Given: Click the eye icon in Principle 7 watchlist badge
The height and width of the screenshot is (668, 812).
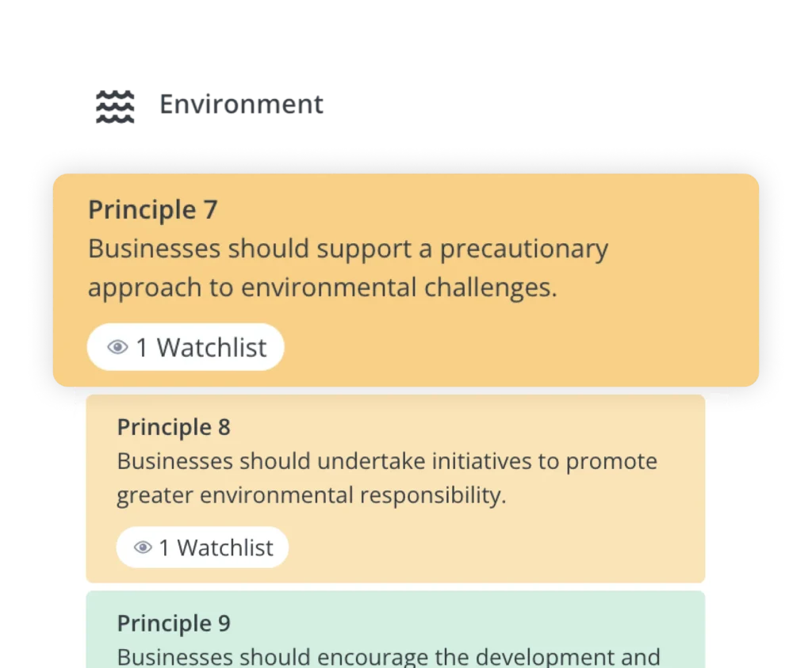Looking at the screenshot, I should point(117,347).
